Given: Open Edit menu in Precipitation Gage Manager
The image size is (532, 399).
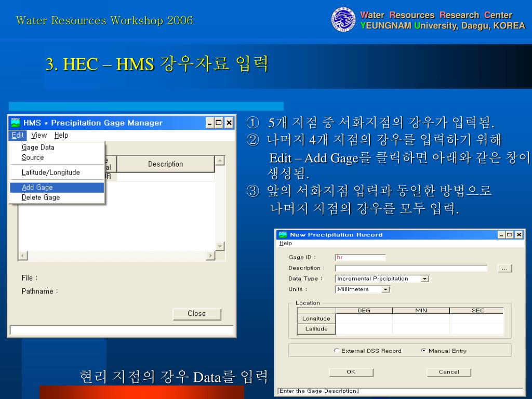Looking at the screenshot, I should tap(18, 136).
